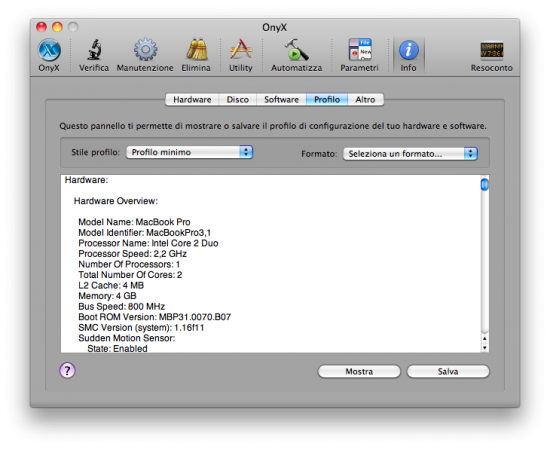Select the Profilo tab
Image resolution: width=550 pixels, height=449 pixels.
tap(327, 100)
